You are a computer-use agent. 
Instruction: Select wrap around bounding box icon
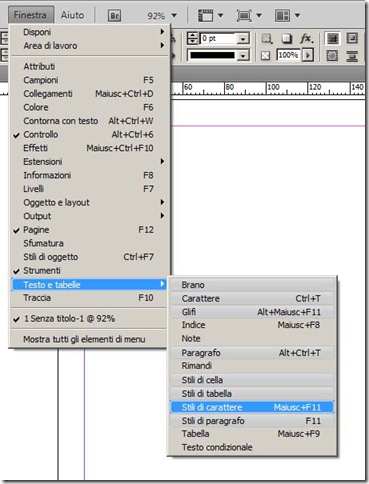[352, 39]
